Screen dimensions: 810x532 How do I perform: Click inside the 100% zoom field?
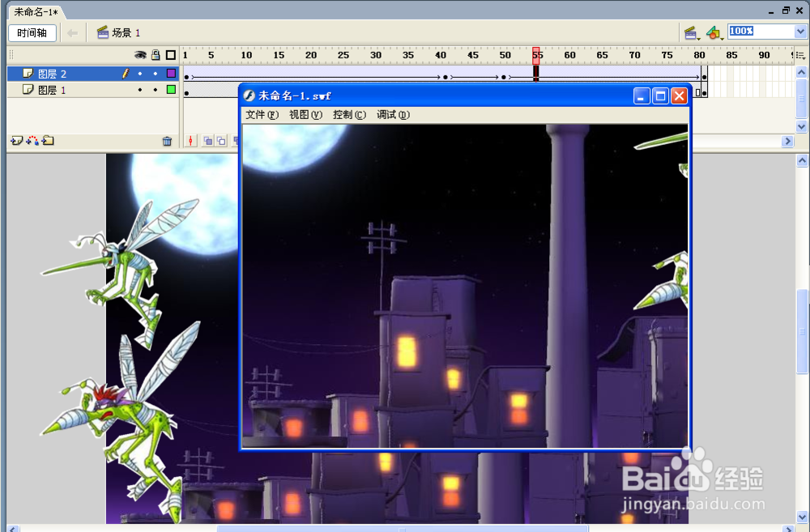point(761,32)
